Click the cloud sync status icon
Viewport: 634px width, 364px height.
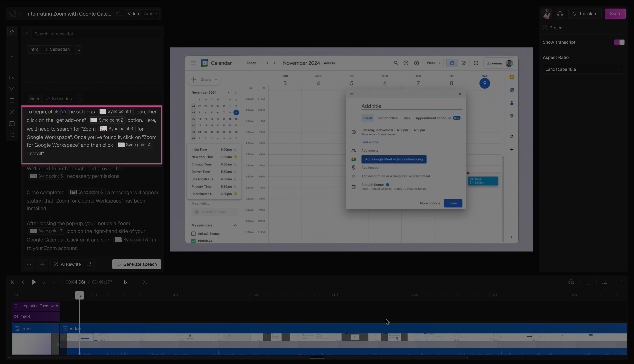119,14
